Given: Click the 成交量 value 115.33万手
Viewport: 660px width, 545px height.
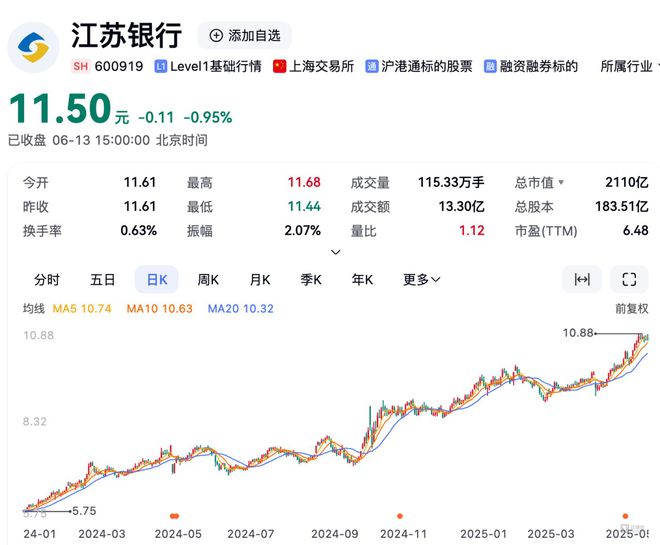Looking at the screenshot, I should [x=451, y=182].
